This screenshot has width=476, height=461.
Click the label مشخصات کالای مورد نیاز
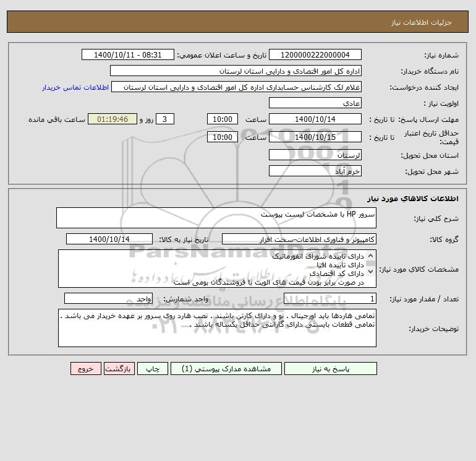[x=419, y=269]
